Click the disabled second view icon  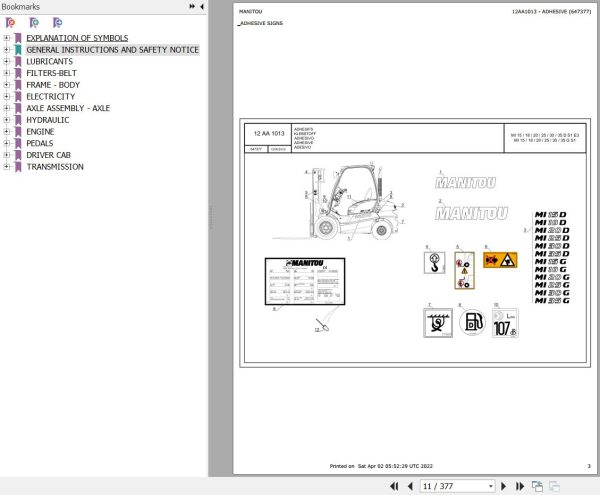[554, 486]
